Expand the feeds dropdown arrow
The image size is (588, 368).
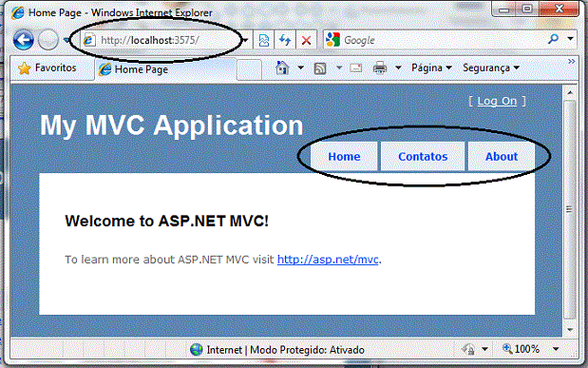point(338,68)
